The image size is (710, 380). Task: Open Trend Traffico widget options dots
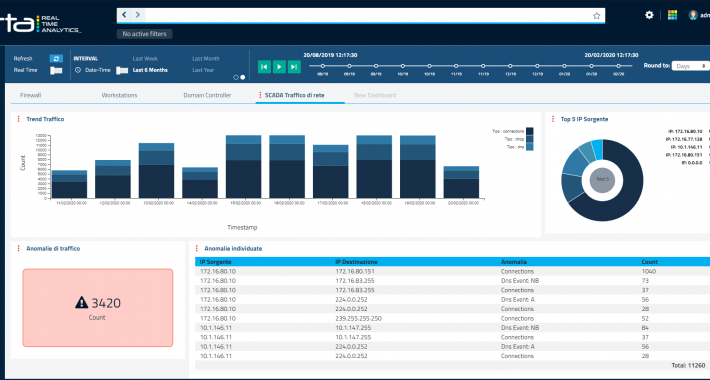pos(19,119)
